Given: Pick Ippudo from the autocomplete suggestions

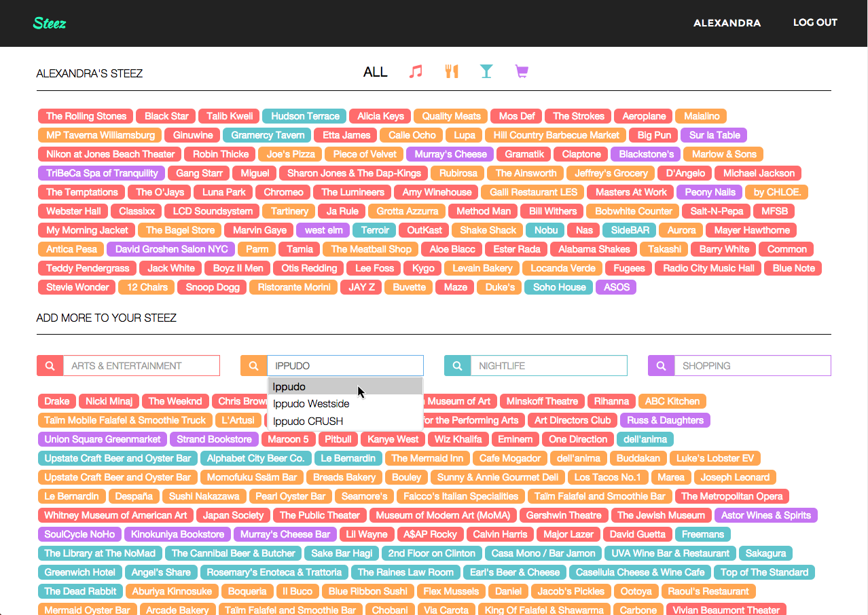Looking at the screenshot, I should 345,387.
